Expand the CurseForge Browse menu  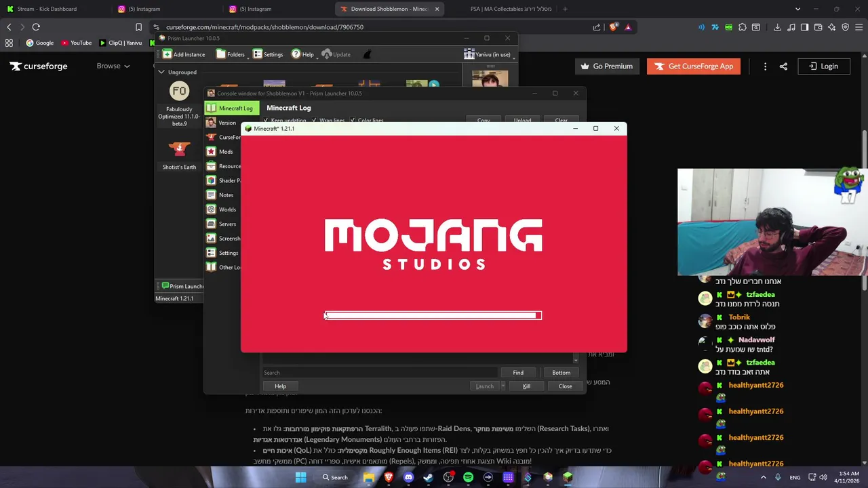pos(113,66)
